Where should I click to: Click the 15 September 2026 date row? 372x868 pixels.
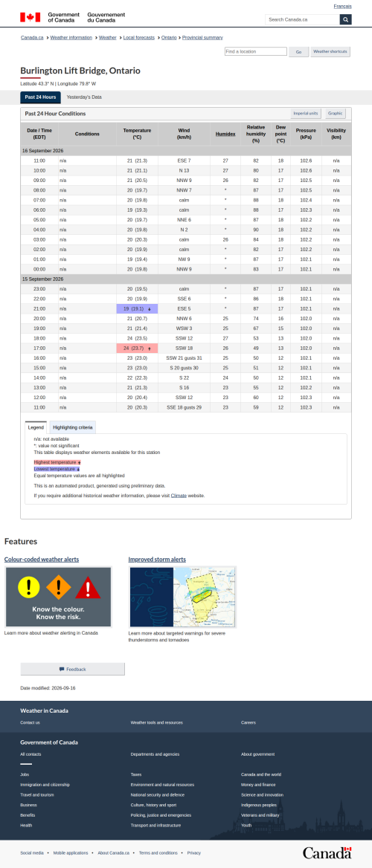[186, 279]
